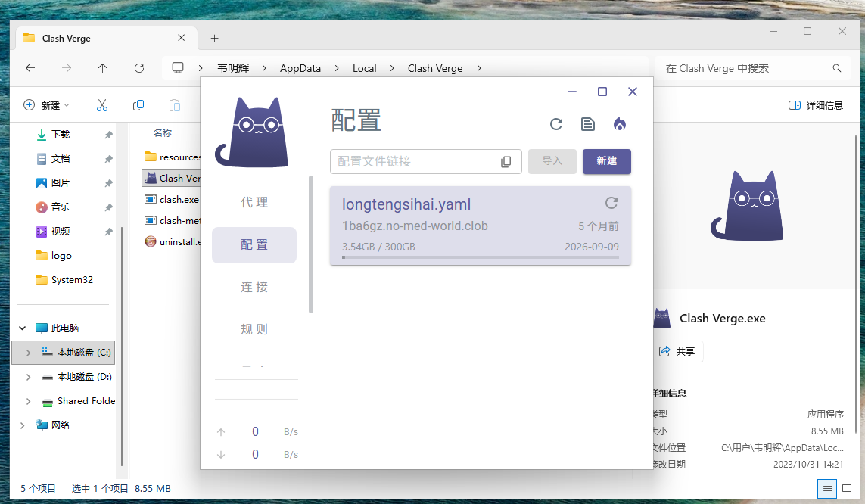Open the 规则 (Rules) page

pyautogui.click(x=254, y=329)
